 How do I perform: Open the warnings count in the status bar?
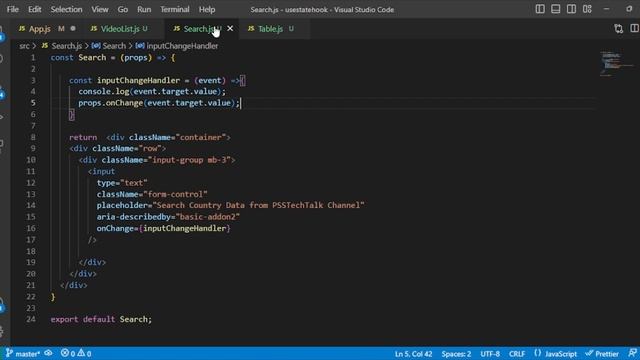point(84,353)
